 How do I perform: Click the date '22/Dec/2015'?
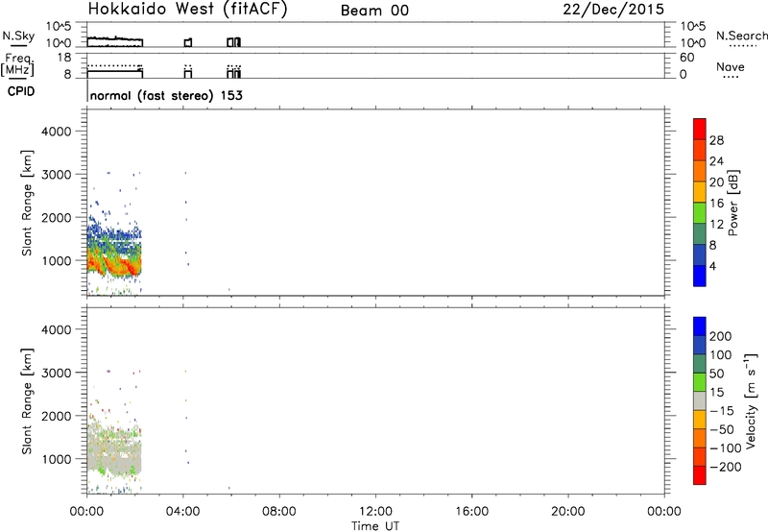point(613,10)
